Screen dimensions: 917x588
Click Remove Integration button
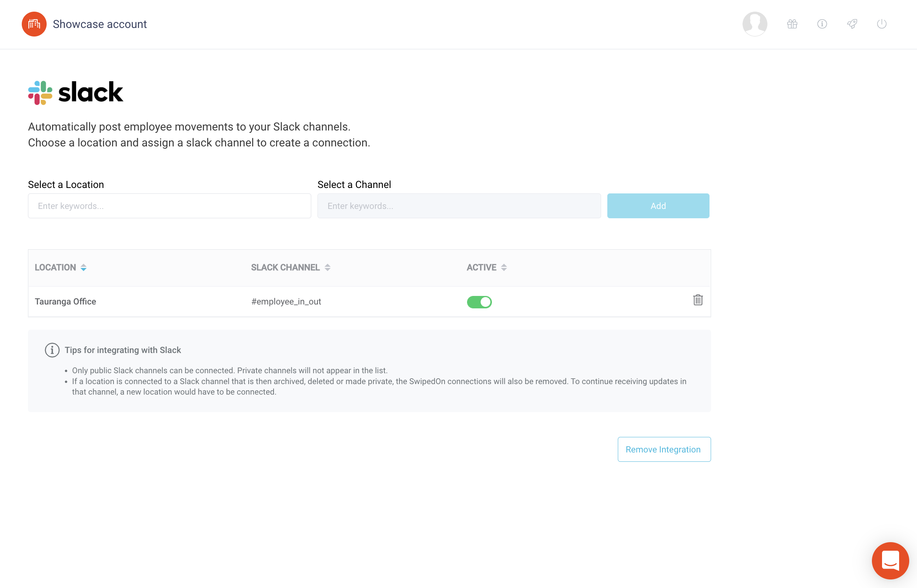point(664,449)
